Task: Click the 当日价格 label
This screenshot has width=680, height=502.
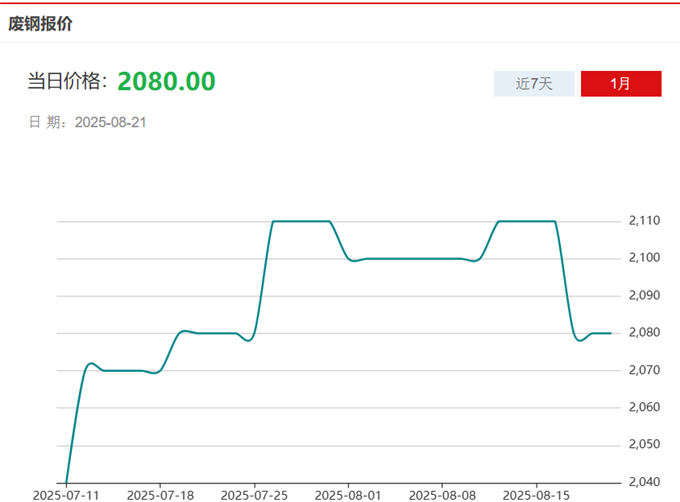Action: (68, 83)
